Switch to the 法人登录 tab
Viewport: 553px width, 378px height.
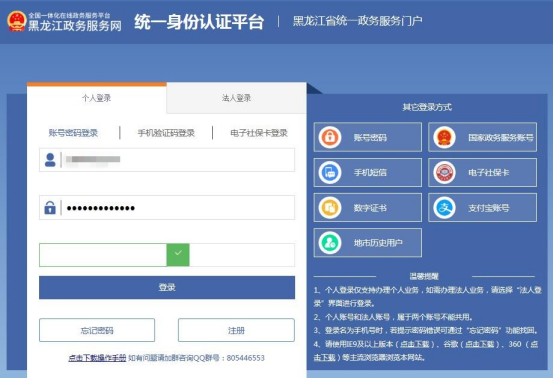coord(236,98)
